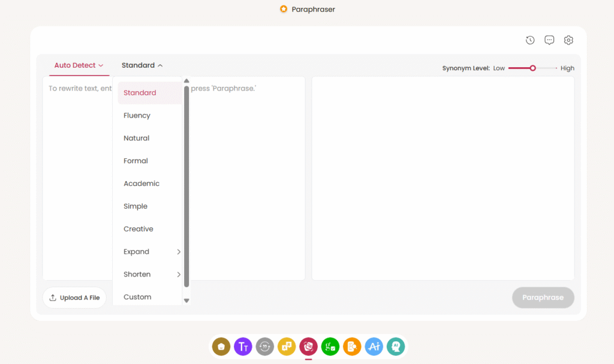Select the green grammar checker icon
This screenshot has height=364, width=614.
click(330, 346)
